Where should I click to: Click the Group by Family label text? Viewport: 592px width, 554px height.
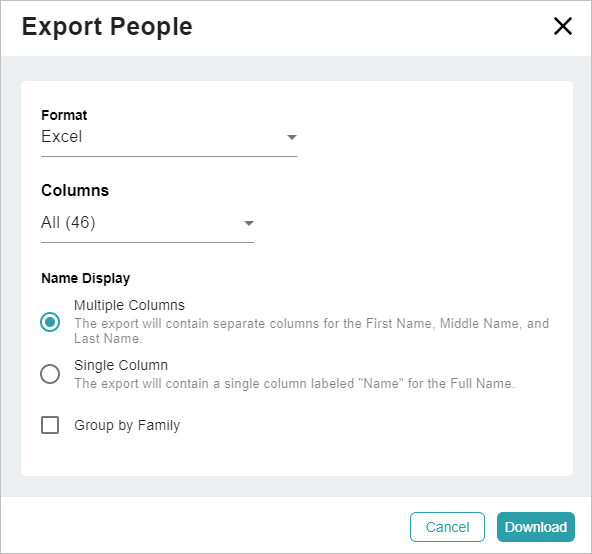(x=127, y=425)
